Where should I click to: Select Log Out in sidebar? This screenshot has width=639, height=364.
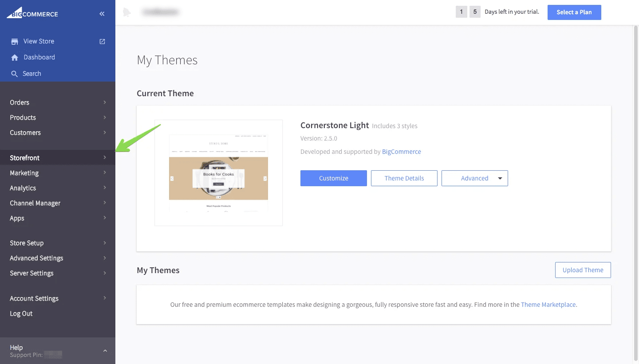(21, 313)
